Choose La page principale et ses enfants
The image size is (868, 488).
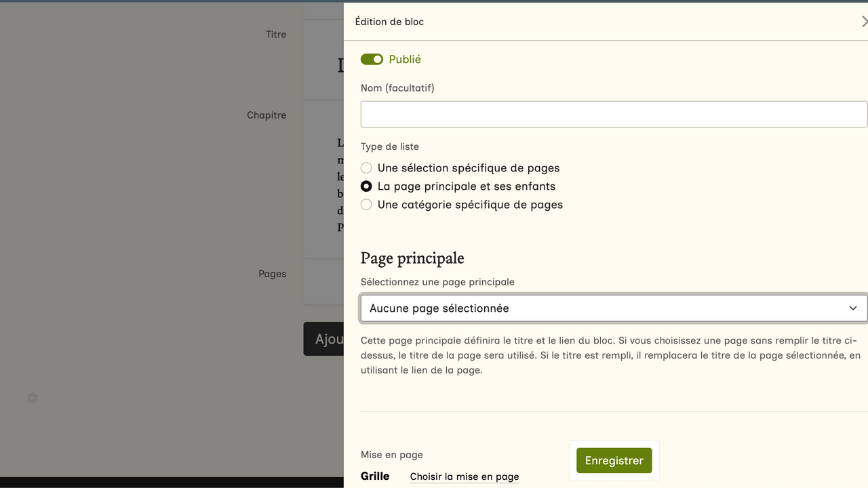(x=366, y=186)
